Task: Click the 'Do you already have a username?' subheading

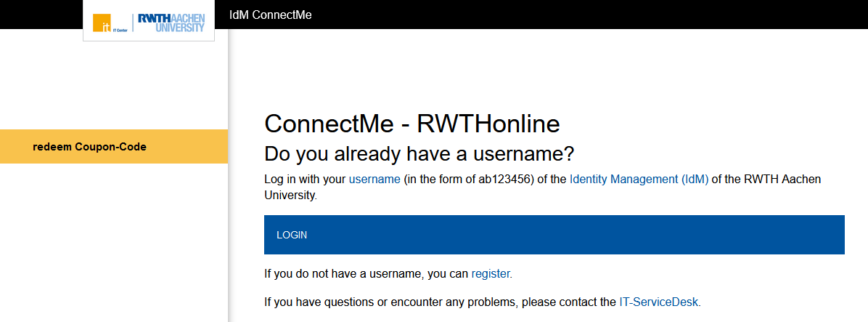Action: click(x=419, y=153)
